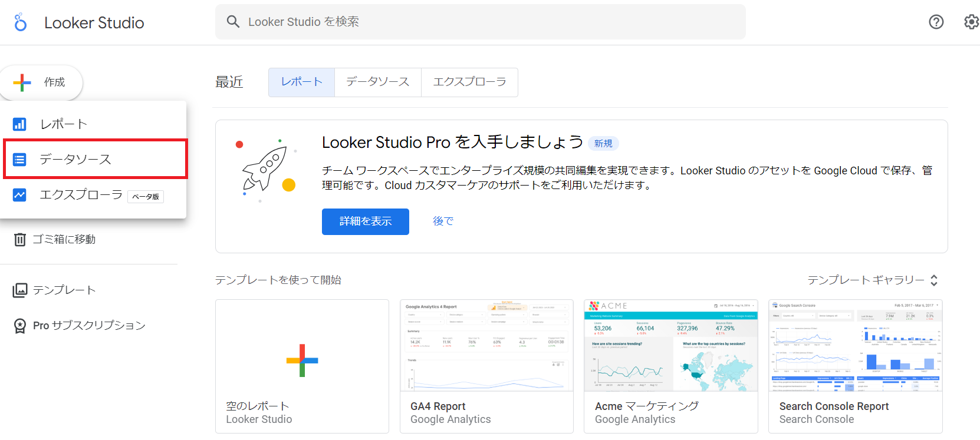Click the trash can icon for ゴミ箱に移動
Viewport: 980px width, 440px height.
(x=20, y=240)
